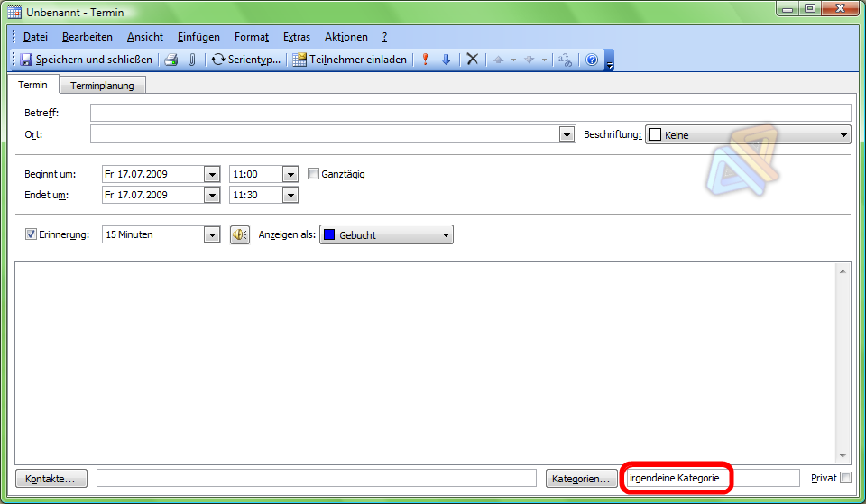Click end date field next to Endet um

[153, 195]
